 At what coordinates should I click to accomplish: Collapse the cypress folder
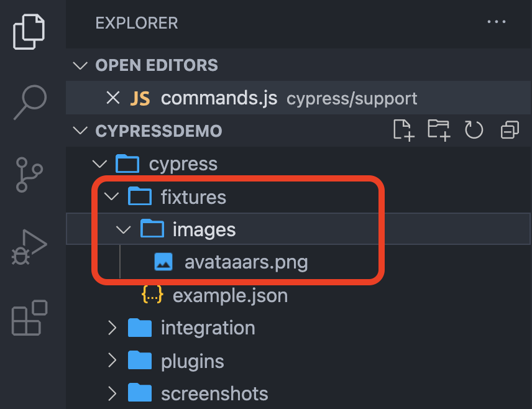coord(99,165)
